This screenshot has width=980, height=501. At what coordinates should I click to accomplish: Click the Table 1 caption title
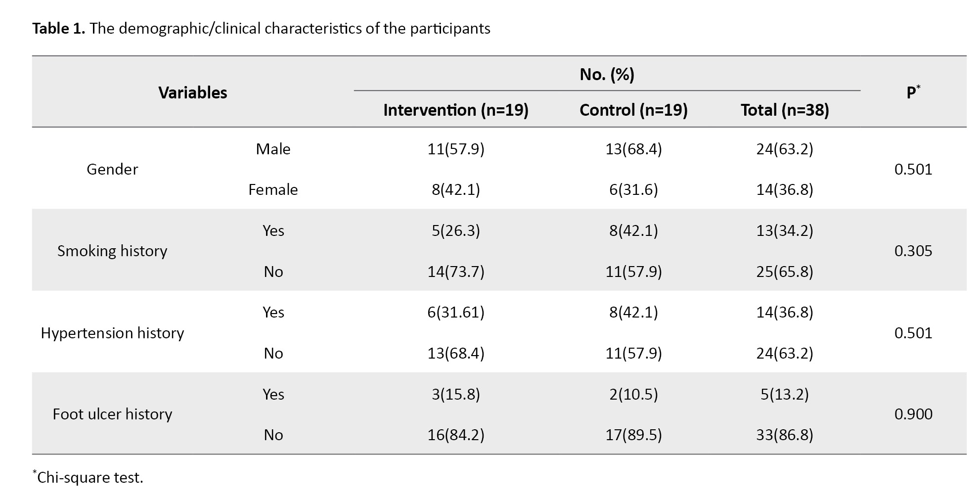261,29
